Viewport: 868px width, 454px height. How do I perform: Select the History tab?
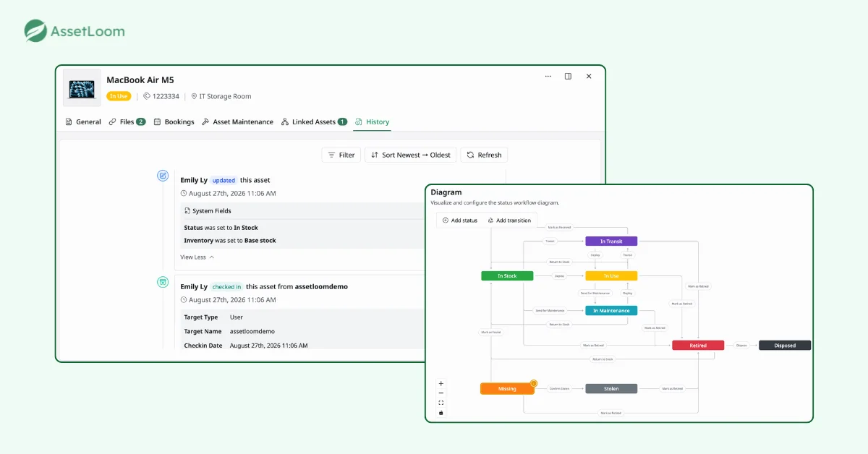point(372,122)
